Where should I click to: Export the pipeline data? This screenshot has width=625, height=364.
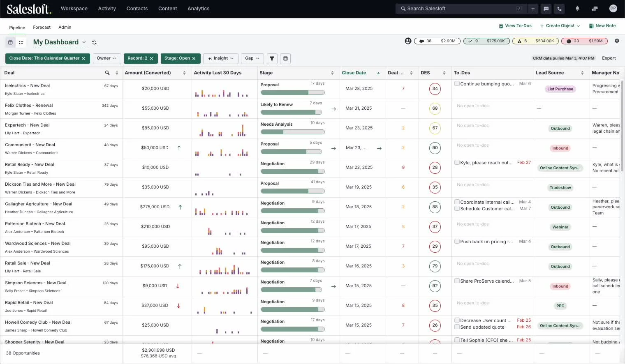pos(609,58)
